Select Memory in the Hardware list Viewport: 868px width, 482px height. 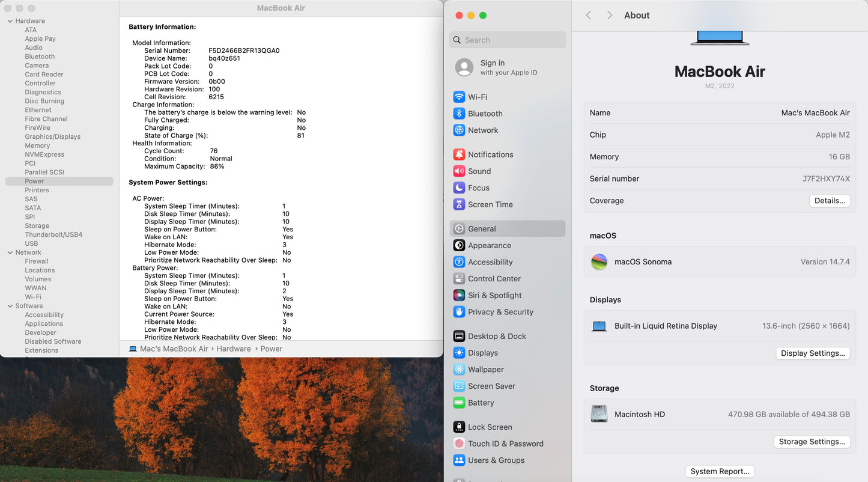click(x=37, y=145)
